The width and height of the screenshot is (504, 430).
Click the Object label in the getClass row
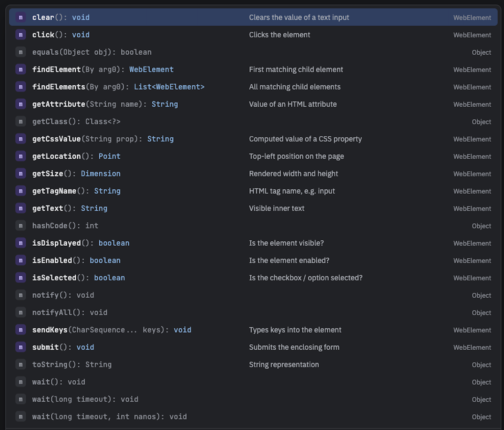pos(481,122)
